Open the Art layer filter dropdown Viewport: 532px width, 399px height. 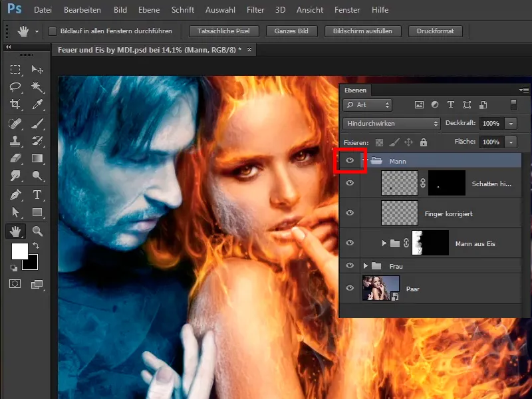tap(368, 105)
